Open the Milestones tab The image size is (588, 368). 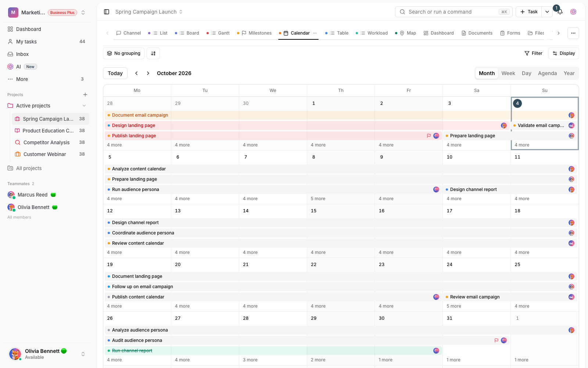[254, 33]
